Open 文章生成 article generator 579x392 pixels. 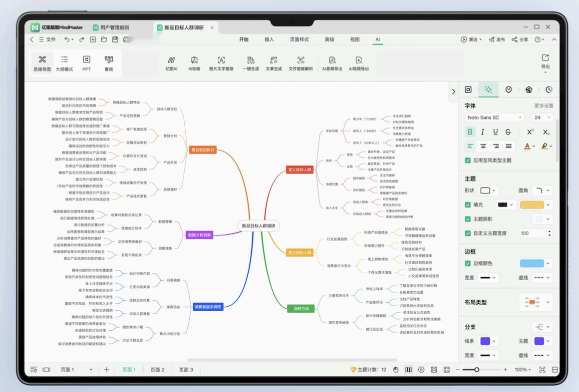274,63
